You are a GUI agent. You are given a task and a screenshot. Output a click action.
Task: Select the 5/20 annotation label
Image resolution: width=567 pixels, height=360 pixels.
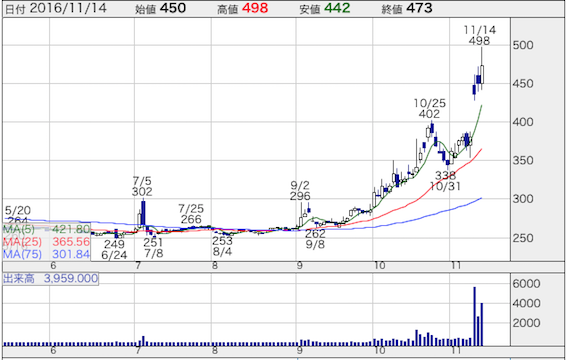18,210
